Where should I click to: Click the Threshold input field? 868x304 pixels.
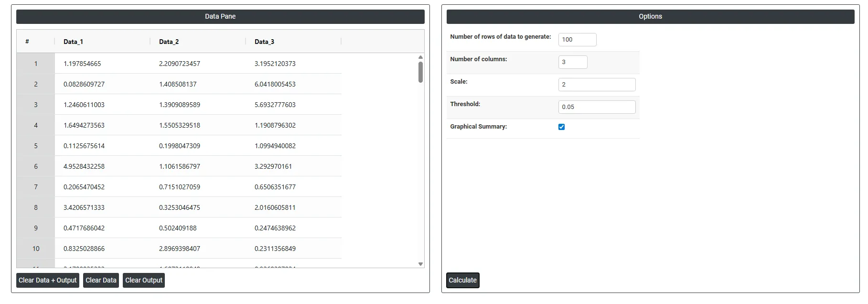[x=597, y=107]
